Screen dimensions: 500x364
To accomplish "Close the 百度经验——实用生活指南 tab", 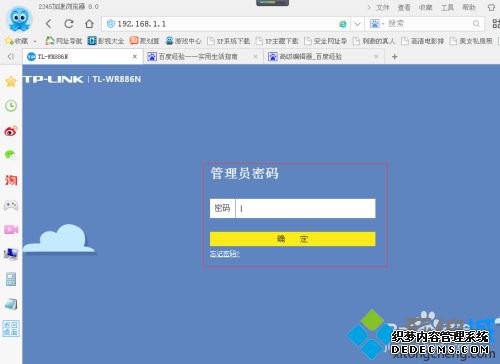I will click(255, 57).
